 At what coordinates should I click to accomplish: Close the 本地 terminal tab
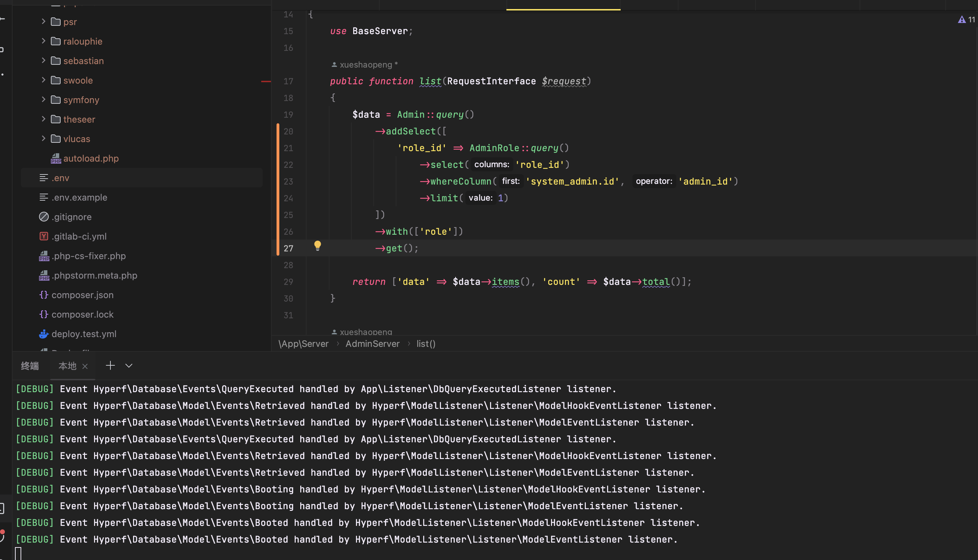[85, 366]
